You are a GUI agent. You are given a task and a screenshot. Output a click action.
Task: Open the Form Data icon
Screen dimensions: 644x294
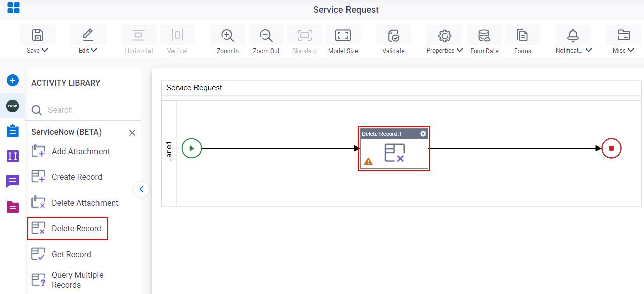click(484, 35)
